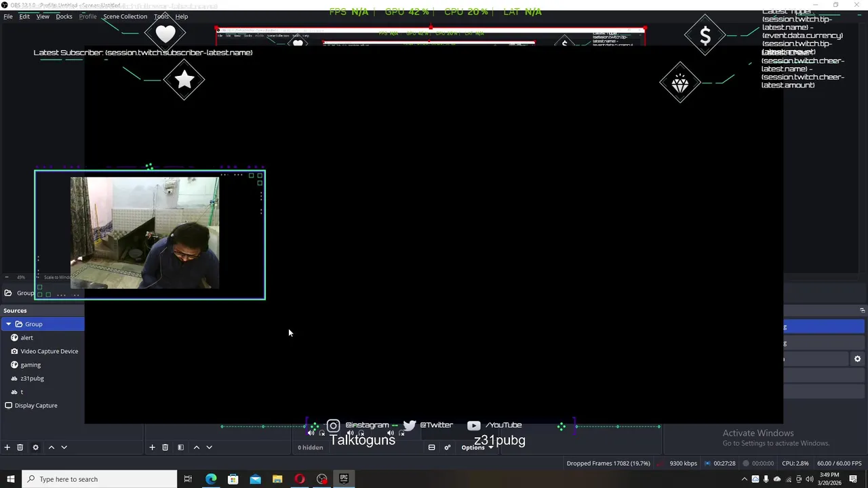Open Windows notification center icon
The height and width of the screenshot is (488, 868).
pyautogui.click(x=853, y=479)
